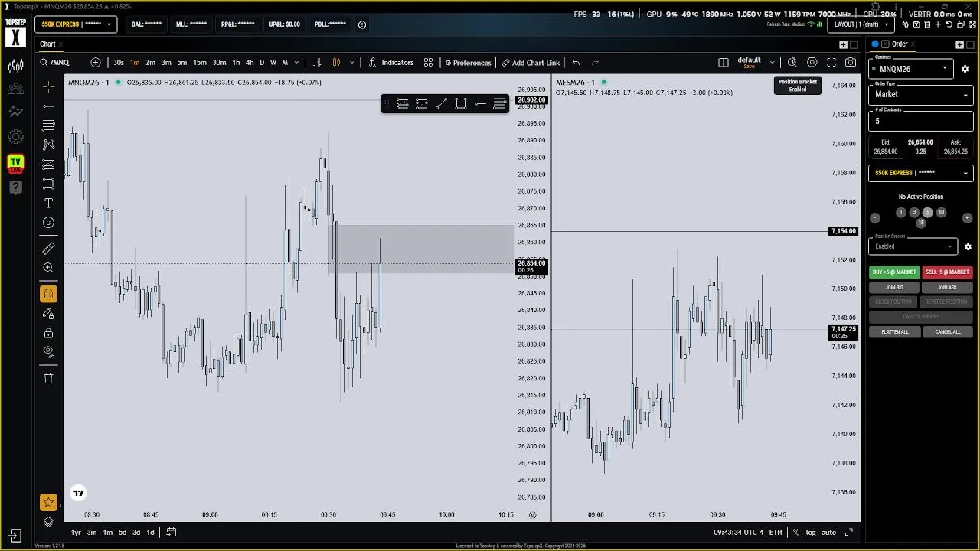The width and height of the screenshot is (980, 551).
Task: Toggle the magnet mode tool
Action: tap(48, 294)
